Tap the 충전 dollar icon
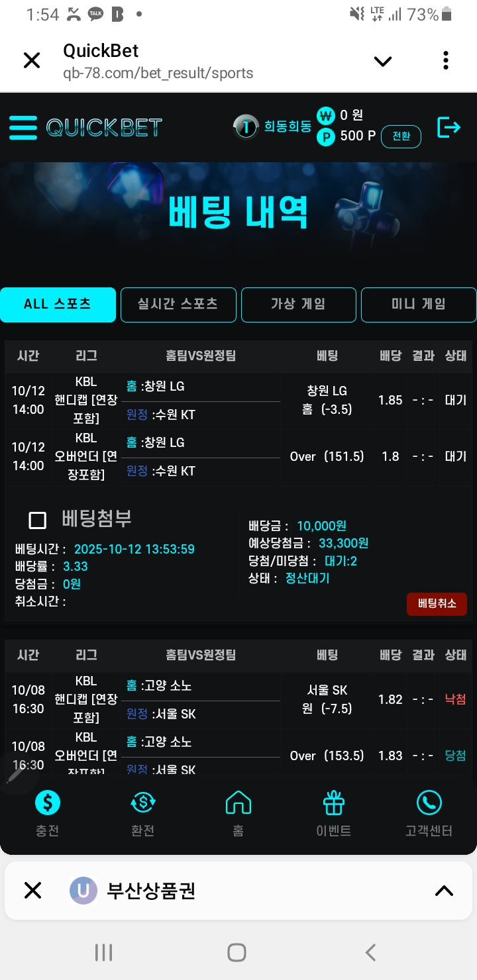The height and width of the screenshot is (980, 477). coord(48,803)
